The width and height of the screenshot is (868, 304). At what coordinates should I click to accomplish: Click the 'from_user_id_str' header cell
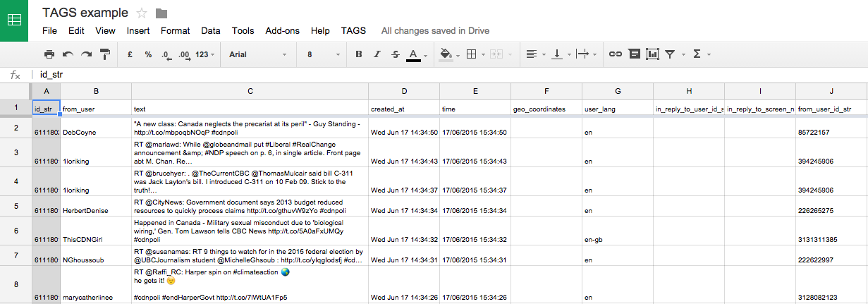click(x=832, y=108)
